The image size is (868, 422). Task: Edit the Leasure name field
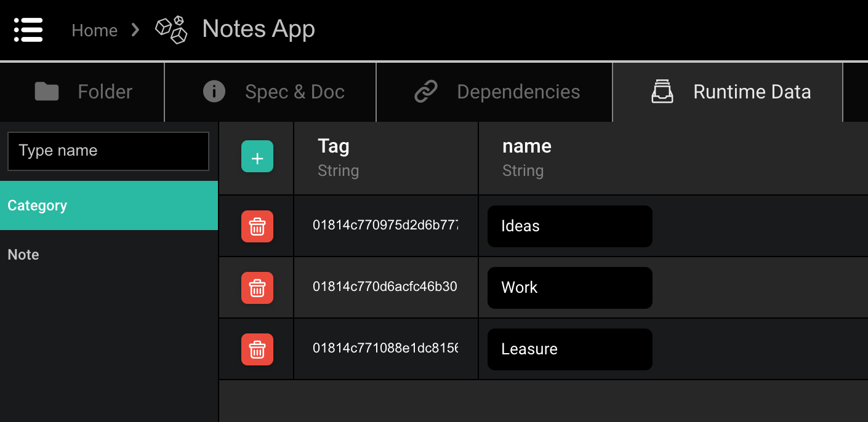tap(569, 349)
